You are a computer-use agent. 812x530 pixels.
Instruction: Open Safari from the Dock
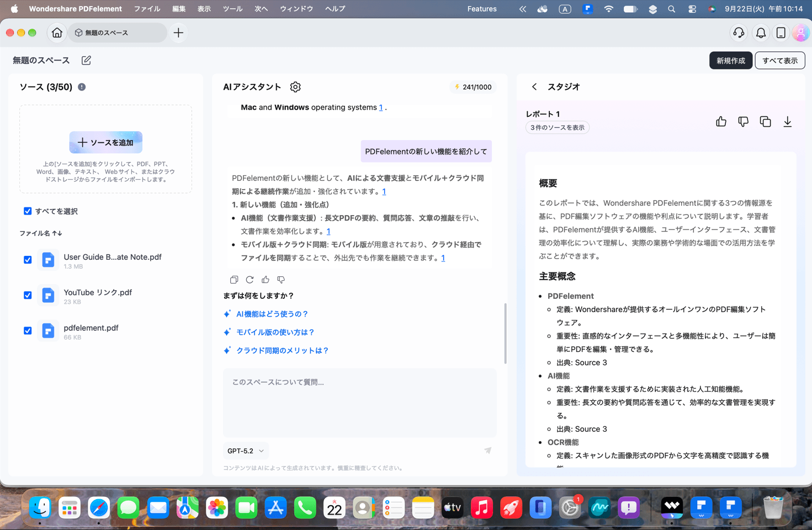coord(99,507)
